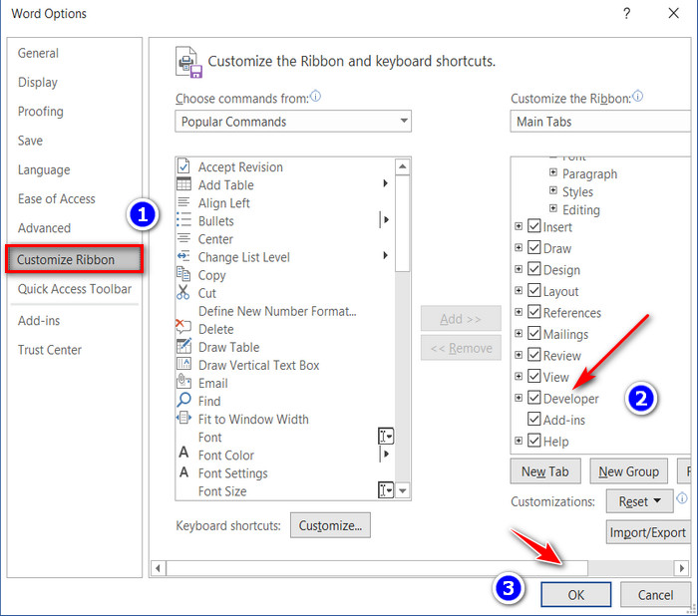Expand the Editing group node
Viewport: 698px width, 616px height.
[552, 208]
